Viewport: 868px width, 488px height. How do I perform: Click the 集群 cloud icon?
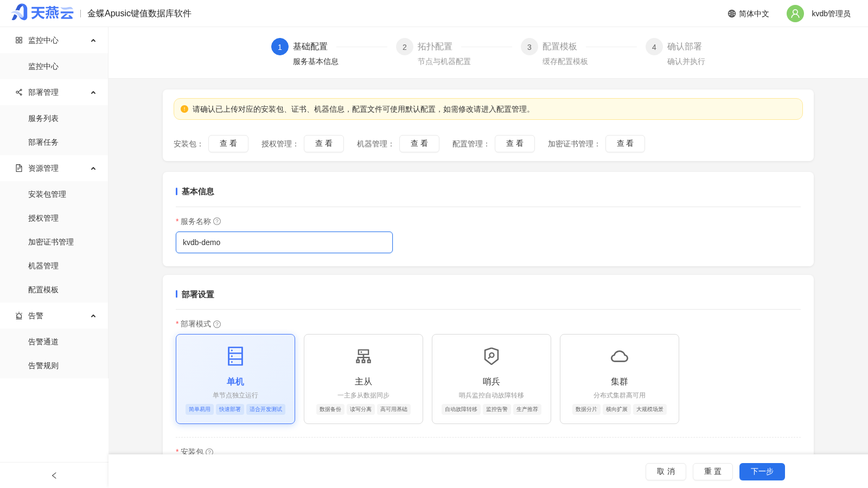620,356
